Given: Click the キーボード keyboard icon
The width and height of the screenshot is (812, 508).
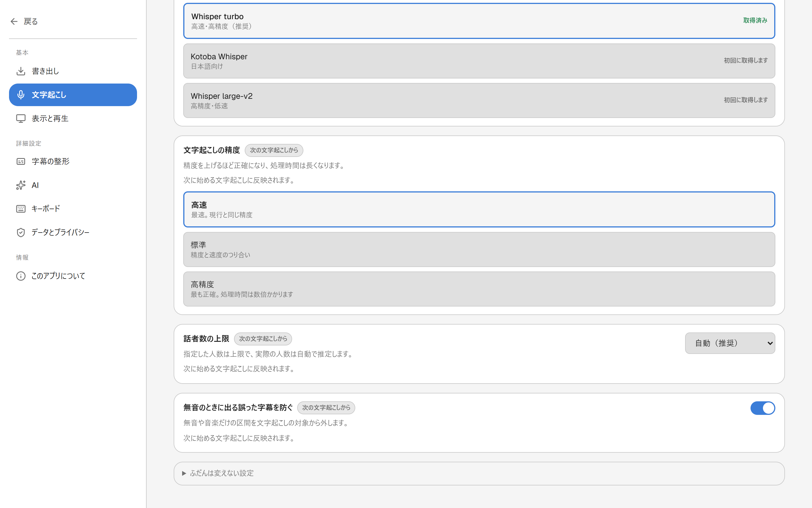Looking at the screenshot, I should pos(21,209).
